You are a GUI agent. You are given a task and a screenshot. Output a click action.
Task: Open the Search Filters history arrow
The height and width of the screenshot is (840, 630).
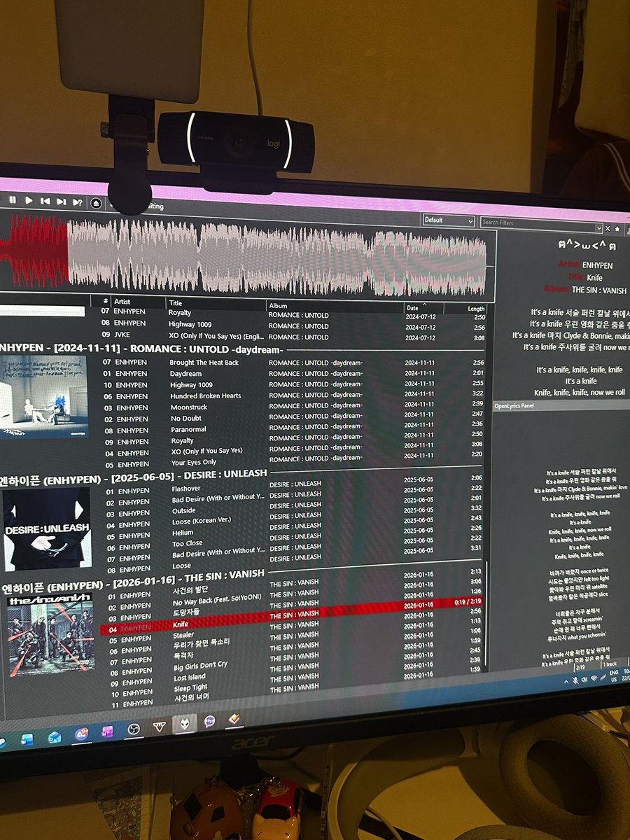pos(598,227)
